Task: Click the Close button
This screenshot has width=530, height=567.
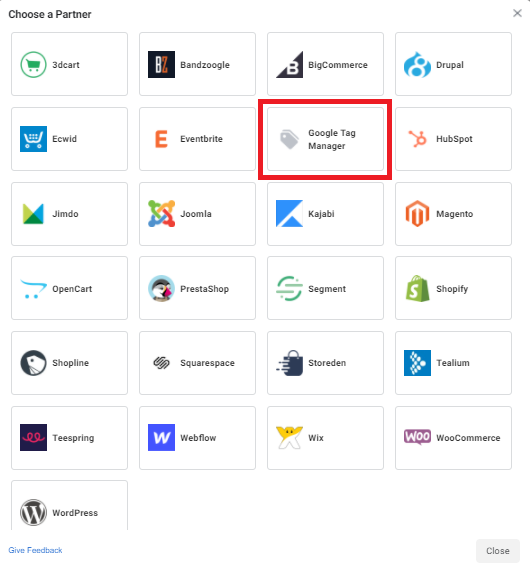Action: pyautogui.click(x=498, y=551)
